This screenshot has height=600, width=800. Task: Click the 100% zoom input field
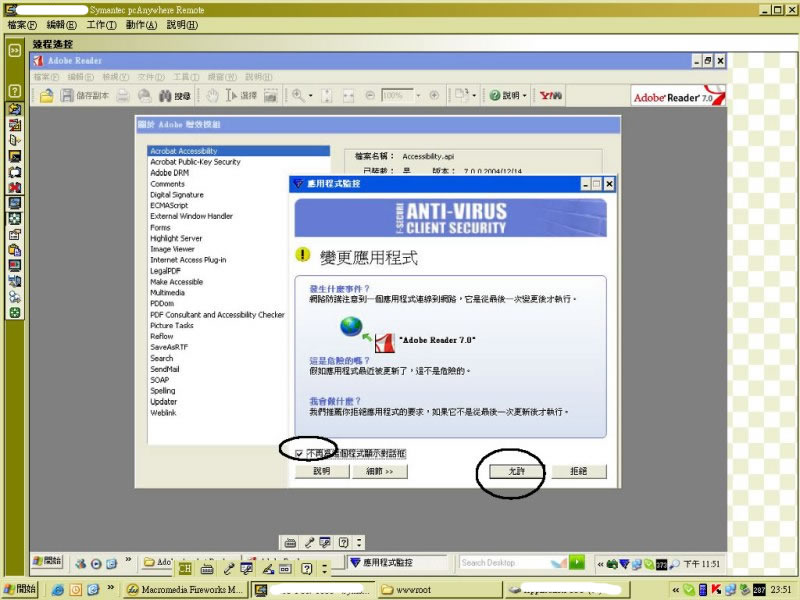pos(397,95)
